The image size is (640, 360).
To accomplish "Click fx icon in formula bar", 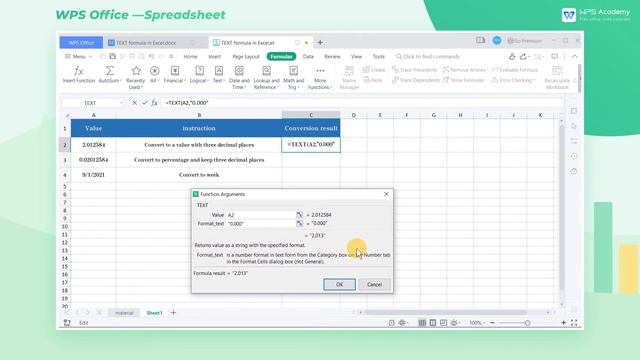I will tap(154, 103).
